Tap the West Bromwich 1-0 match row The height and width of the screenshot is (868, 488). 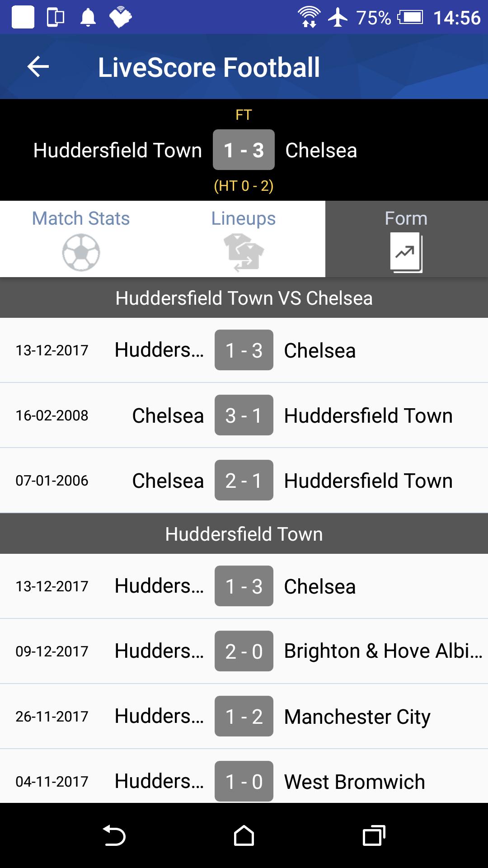coord(244,780)
